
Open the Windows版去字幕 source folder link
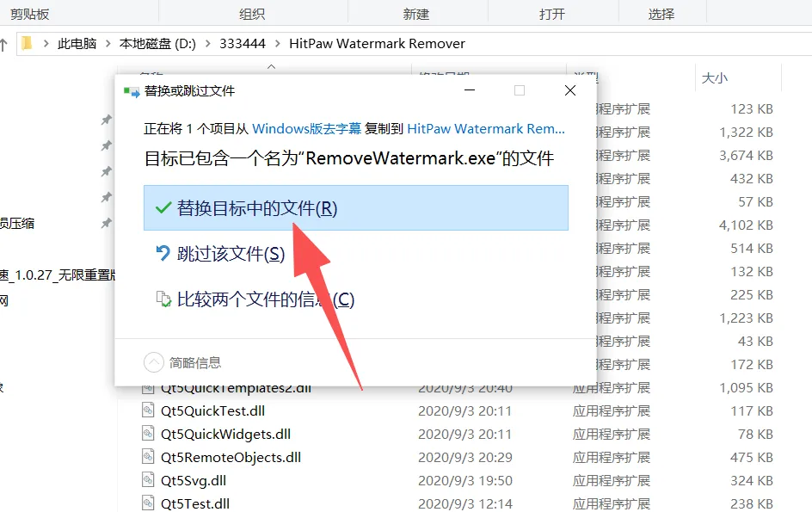306,128
